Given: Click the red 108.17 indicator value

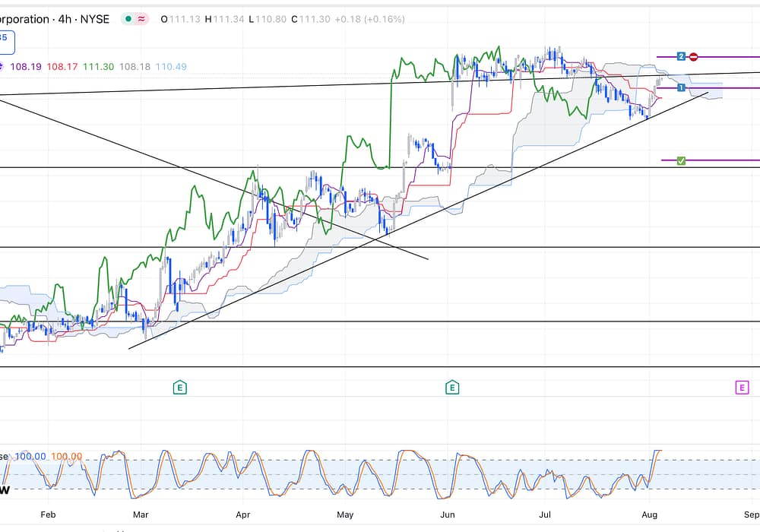Looking at the screenshot, I should point(62,67).
